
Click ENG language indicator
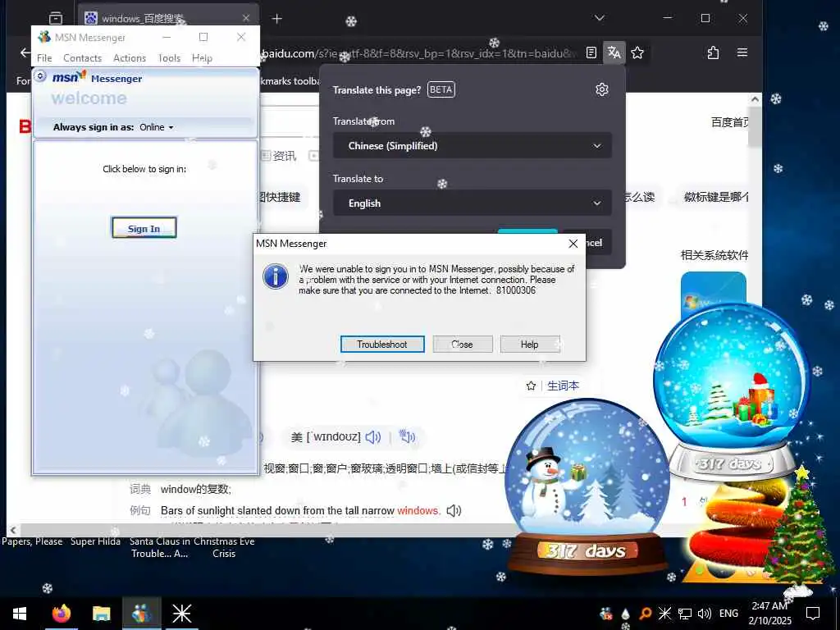coord(728,614)
